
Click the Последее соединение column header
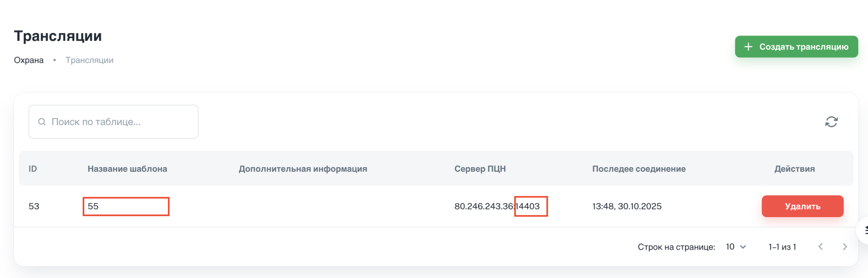pos(639,169)
